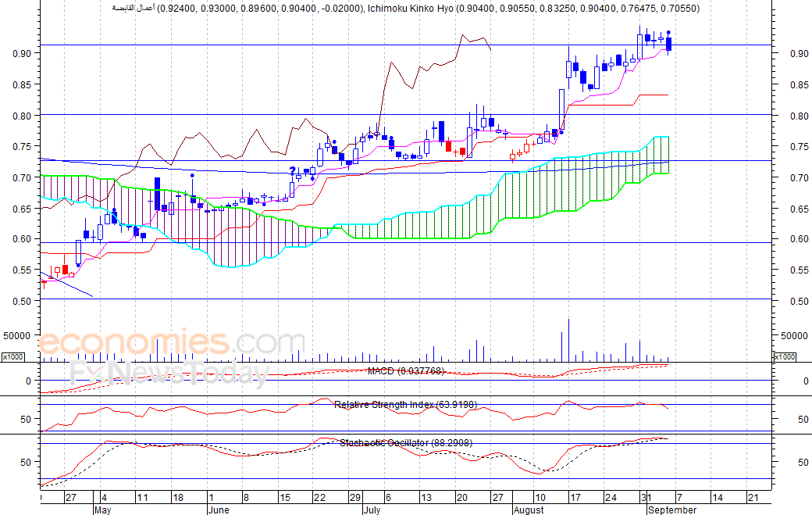Click the 0.50 value on right price axis
Viewport: 812px width, 515px height.
click(x=799, y=301)
